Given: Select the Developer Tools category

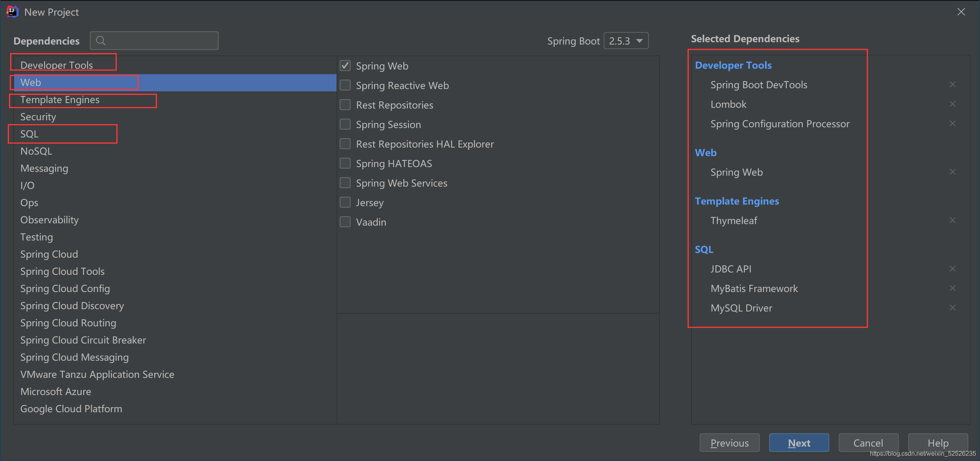Looking at the screenshot, I should (175, 65).
